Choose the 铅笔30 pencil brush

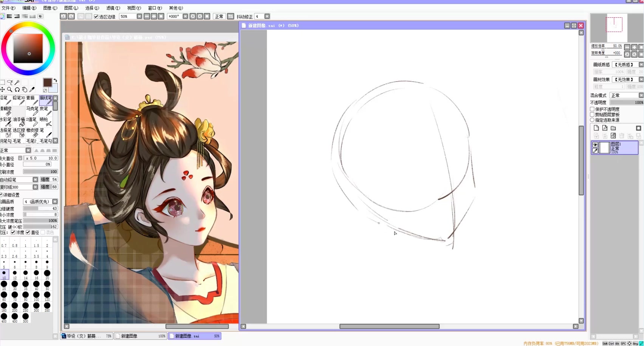19,100
